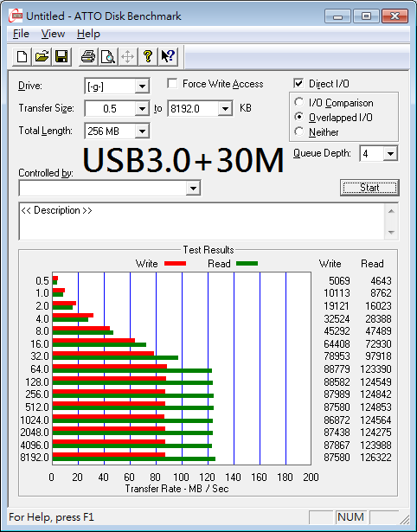The height and width of the screenshot is (532, 417).
Task: Open the Queue Depth dropdown
Action: click(x=390, y=154)
